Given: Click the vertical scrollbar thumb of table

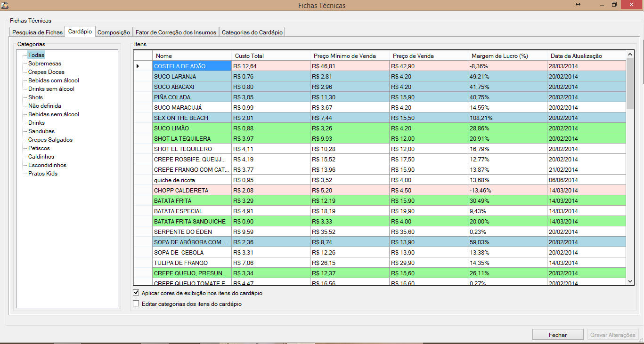Looking at the screenshot, I should (x=630, y=84).
